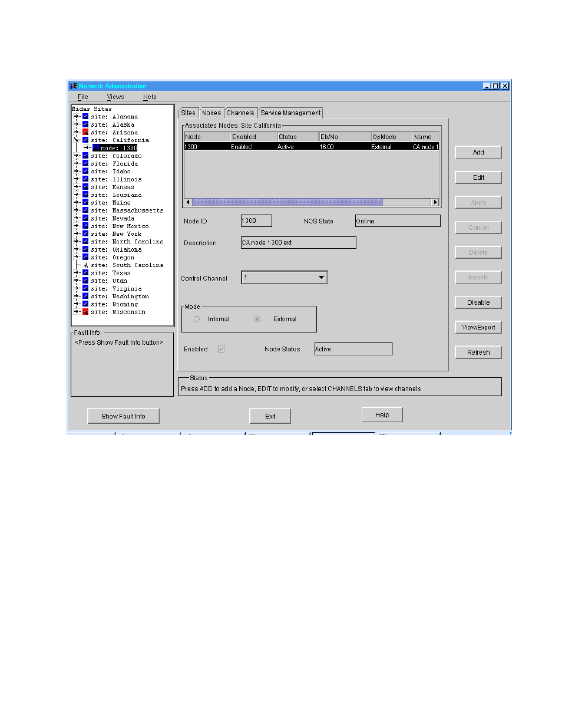Click the Nodes tab
This screenshot has height=728, width=562.
coord(211,113)
